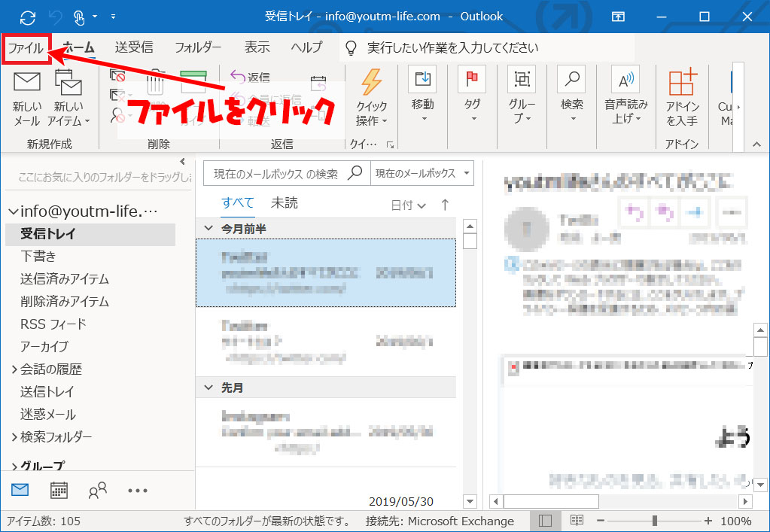Switch to Mail view icon
770x532 pixels.
tap(20, 490)
